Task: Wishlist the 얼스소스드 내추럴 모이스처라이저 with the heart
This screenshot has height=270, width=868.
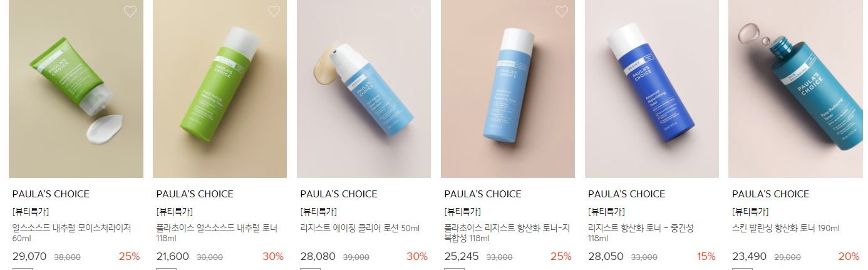Action: pos(130,11)
